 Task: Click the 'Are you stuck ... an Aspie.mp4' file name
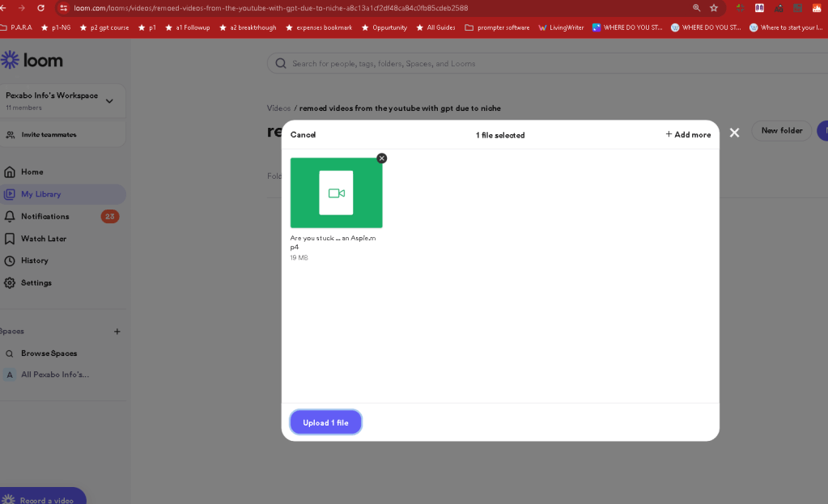coord(333,242)
